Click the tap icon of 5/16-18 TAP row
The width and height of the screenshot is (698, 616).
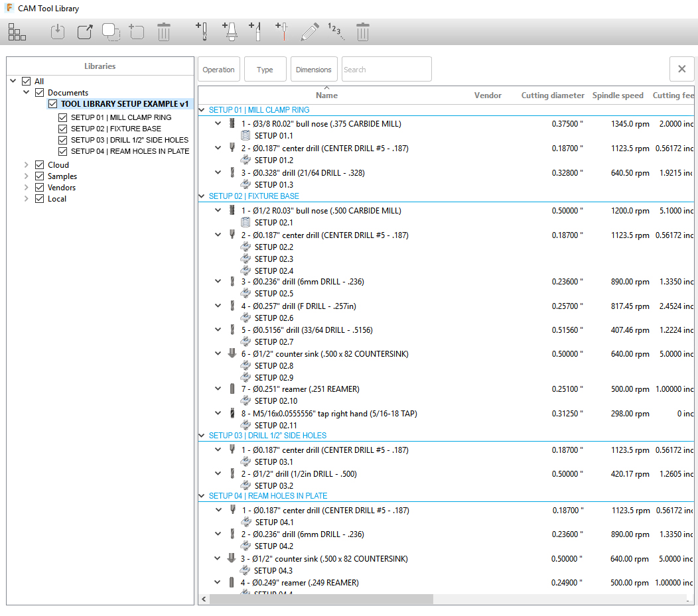(x=232, y=412)
